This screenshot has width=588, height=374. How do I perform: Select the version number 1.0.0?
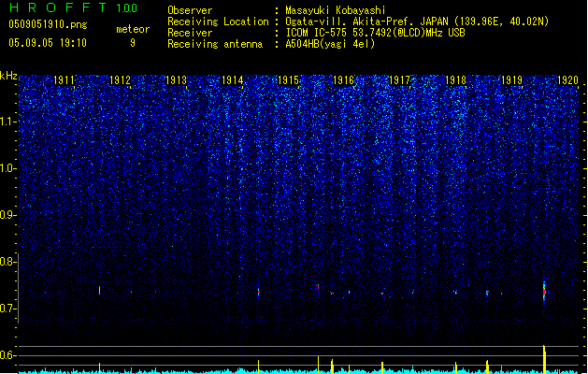126,8
